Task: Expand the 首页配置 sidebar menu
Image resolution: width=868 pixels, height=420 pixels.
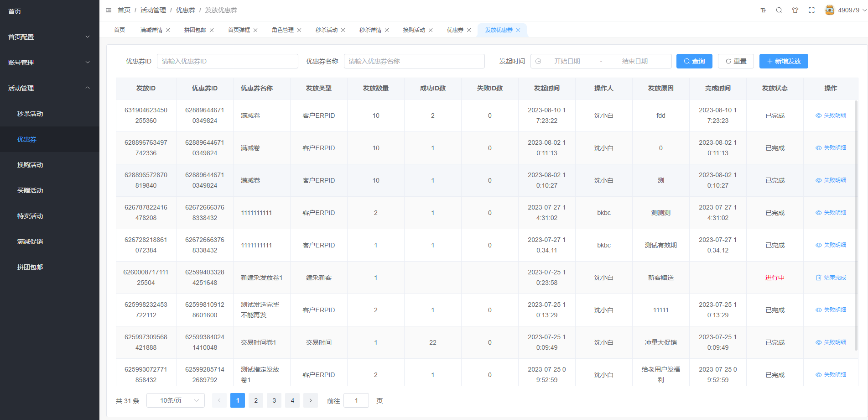Action: (x=50, y=37)
